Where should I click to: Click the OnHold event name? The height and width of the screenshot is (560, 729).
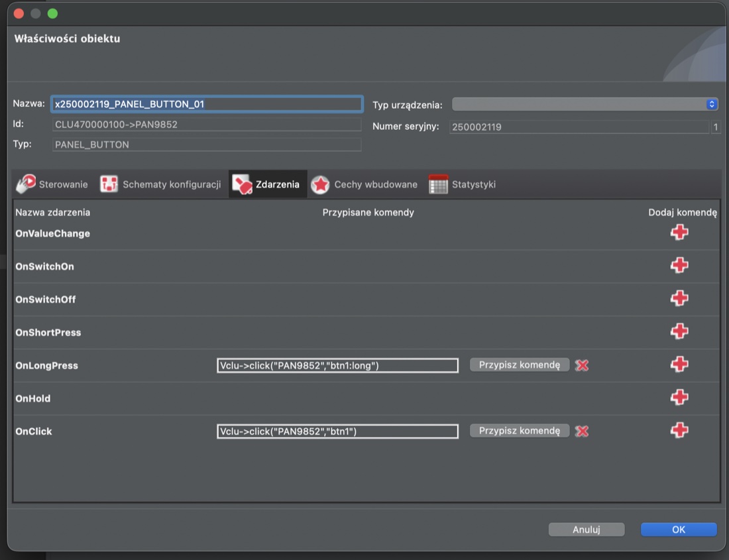(32, 398)
